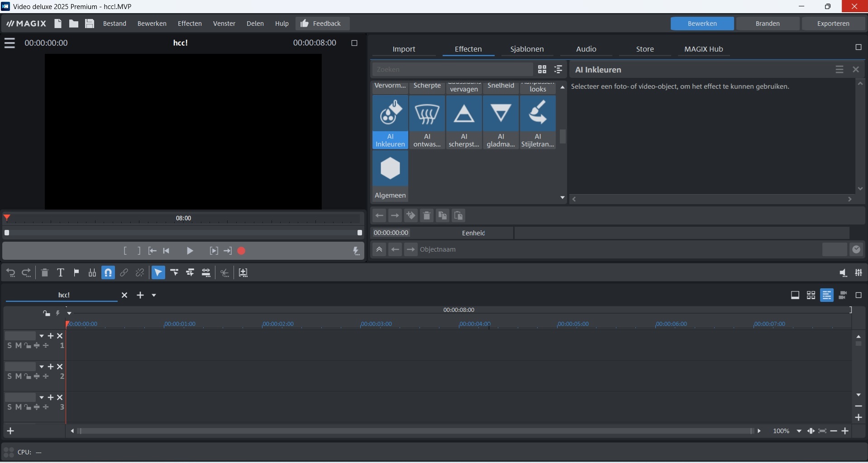The width and height of the screenshot is (868, 463).
Task: Click the effects-panel trash icon
Action: pos(426,215)
